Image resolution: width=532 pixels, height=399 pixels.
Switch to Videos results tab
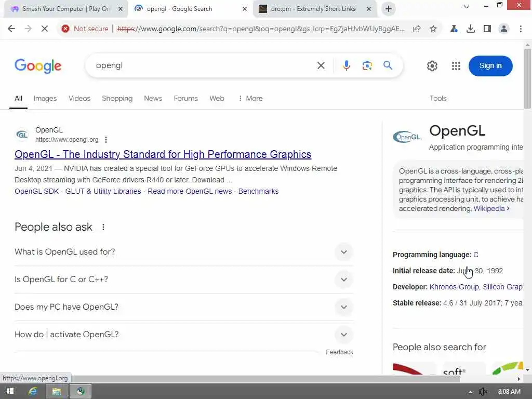pos(79,98)
